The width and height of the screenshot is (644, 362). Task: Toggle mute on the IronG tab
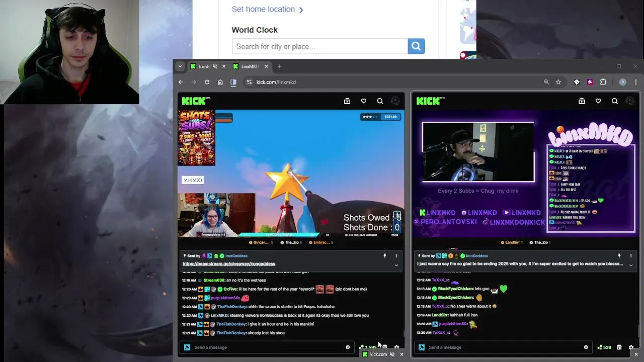click(215, 66)
